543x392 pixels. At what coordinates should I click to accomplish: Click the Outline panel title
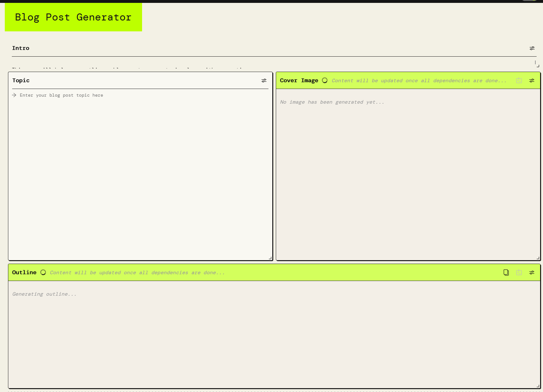[x=24, y=272]
